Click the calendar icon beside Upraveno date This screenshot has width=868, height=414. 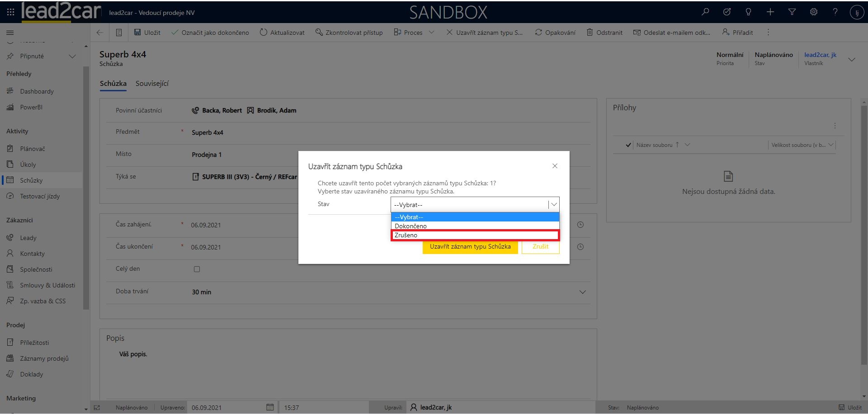270,407
